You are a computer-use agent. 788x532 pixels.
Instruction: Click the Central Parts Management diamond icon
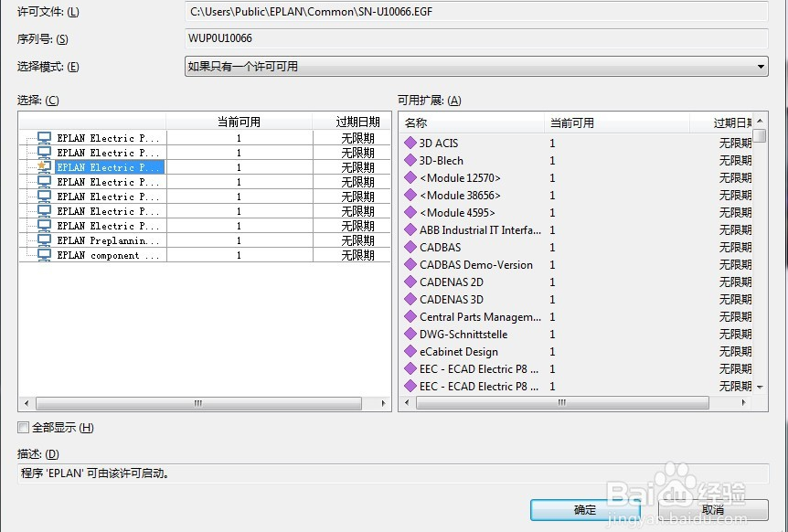click(x=410, y=316)
